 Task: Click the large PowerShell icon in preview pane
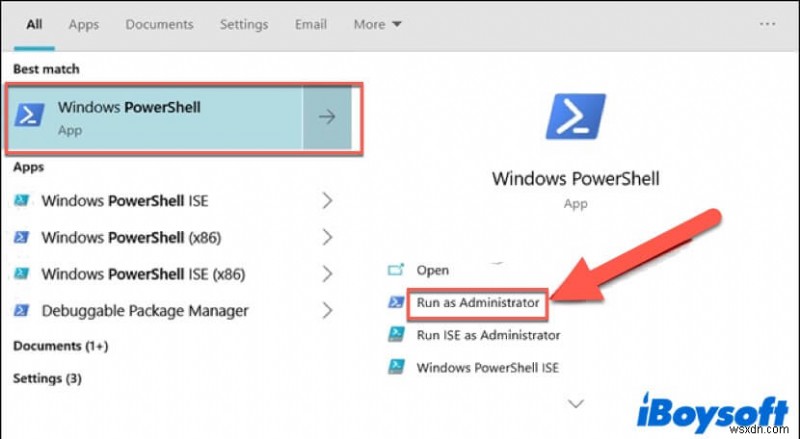[x=575, y=116]
